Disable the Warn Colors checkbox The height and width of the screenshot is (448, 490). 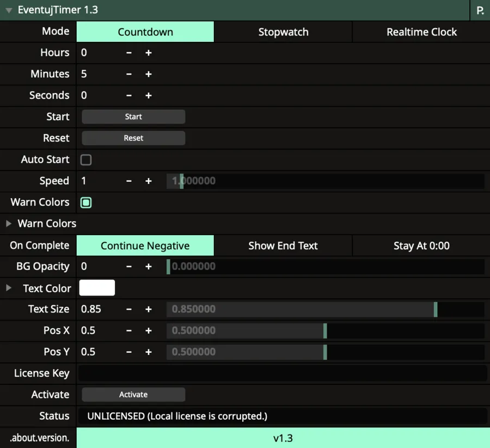pos(86,202)
